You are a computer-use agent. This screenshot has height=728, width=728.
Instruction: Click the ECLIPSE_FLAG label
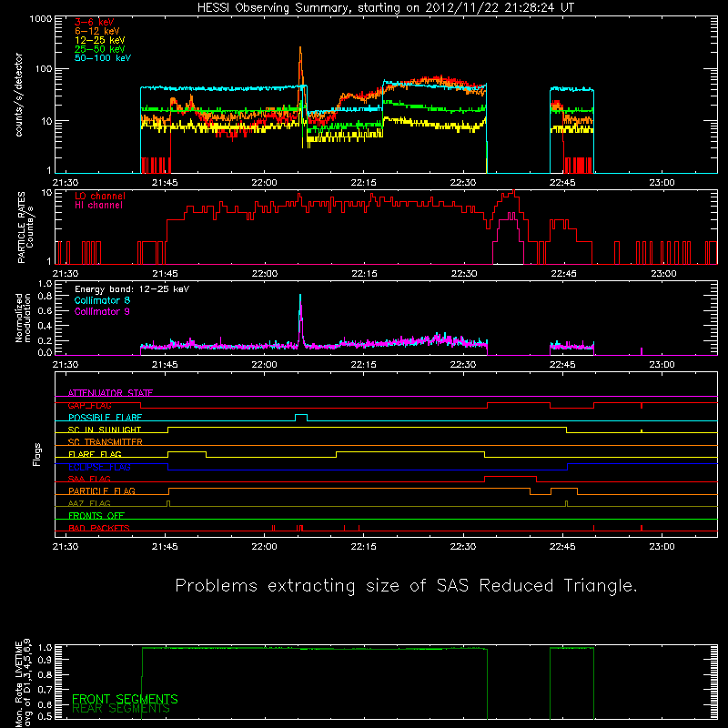coord(99,467)
